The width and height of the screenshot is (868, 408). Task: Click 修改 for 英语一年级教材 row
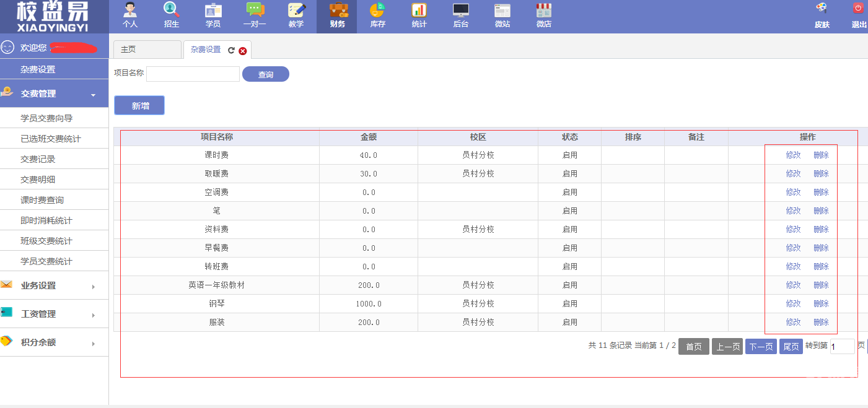pyautogui.click(x=793, y=285)
